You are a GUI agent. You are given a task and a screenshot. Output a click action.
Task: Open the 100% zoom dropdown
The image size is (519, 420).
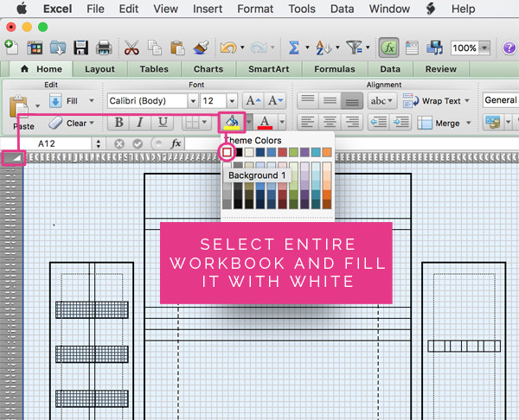(x=484, y=48)
